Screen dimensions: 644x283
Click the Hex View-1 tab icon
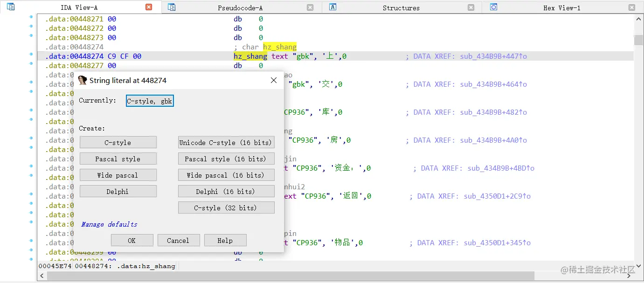pos(494,7)
